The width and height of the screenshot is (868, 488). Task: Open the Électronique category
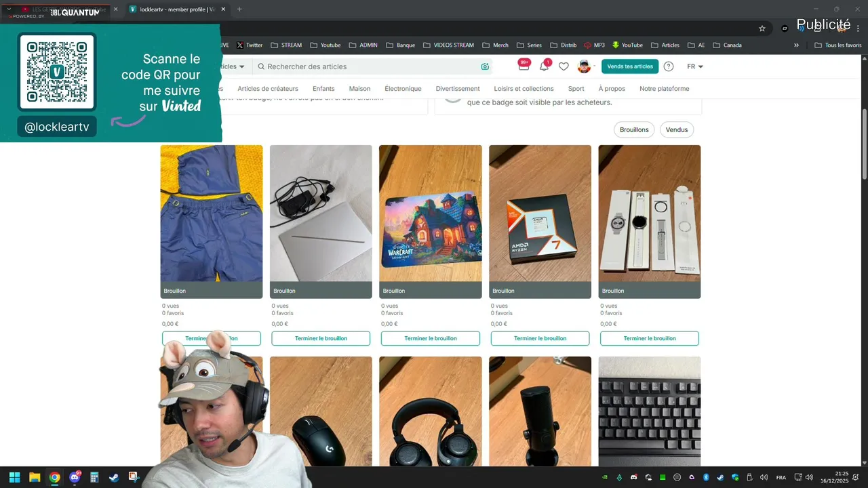(x=403, y=89)
